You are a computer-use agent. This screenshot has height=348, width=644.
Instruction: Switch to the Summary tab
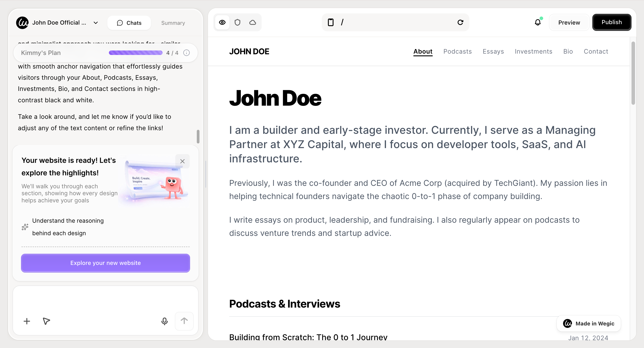(x=173, y=23)
